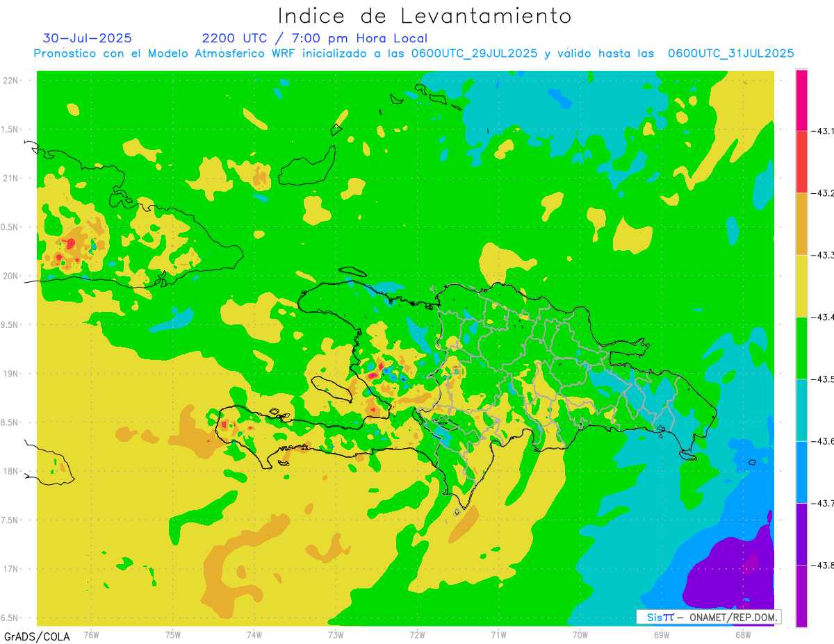Click the "18N" latitude axis label

pos(11,471)
